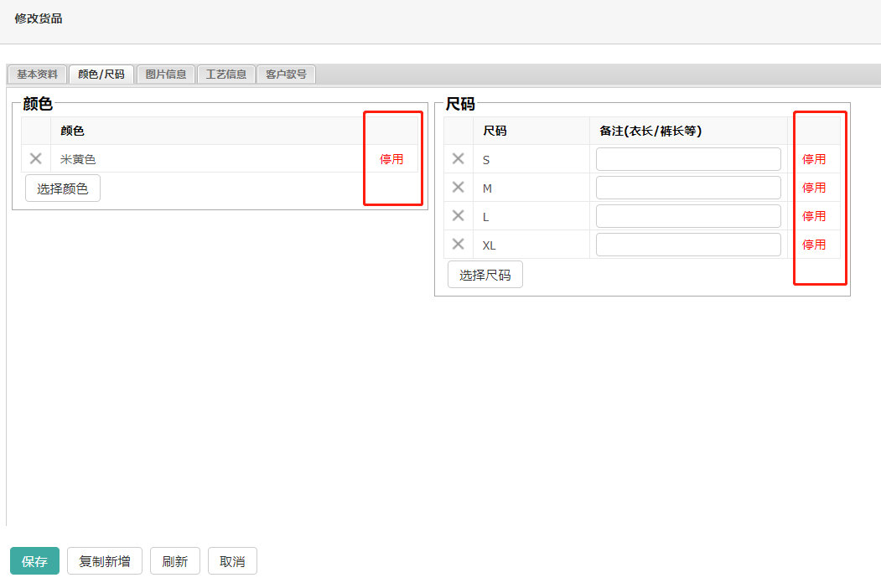Viewport: 881px width, 588px height.
Task: Delete size XL using its X icon
Action: (x=459, y=244)
